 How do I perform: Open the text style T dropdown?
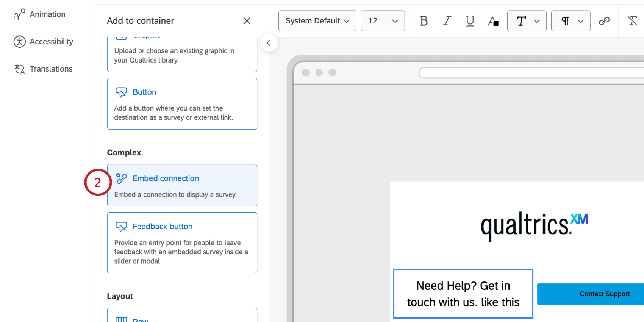[527, 21]
